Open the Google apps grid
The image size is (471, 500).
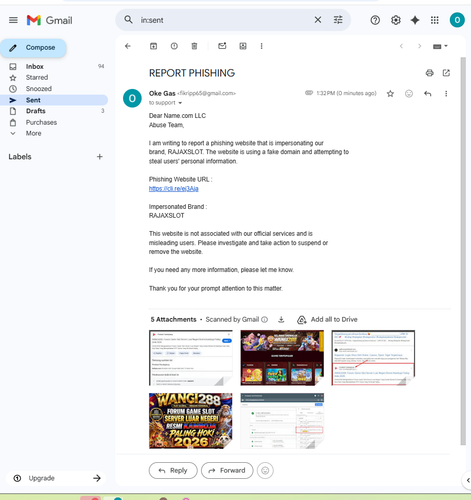[x=435, y=20]
